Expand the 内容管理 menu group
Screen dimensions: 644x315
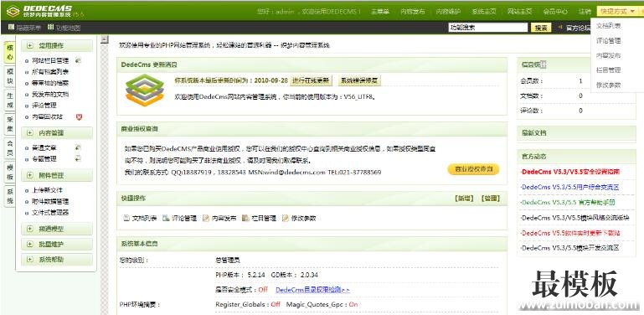tap(57, 132)
